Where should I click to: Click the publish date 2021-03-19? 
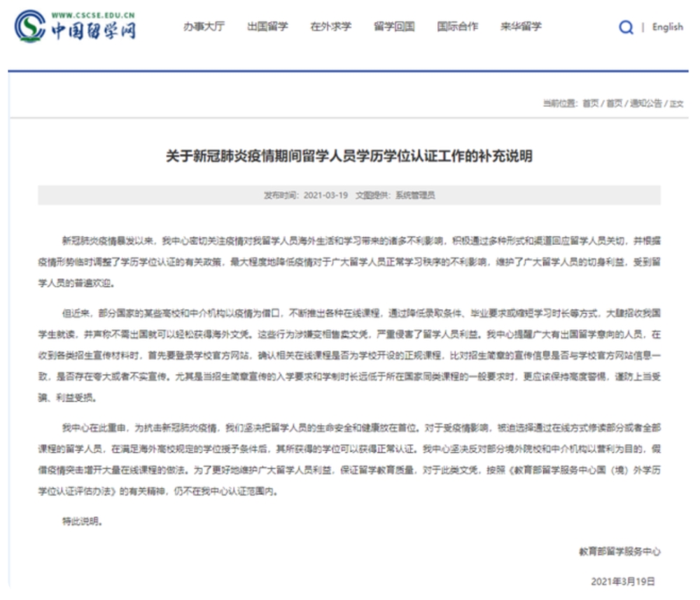tap(325, 195)
